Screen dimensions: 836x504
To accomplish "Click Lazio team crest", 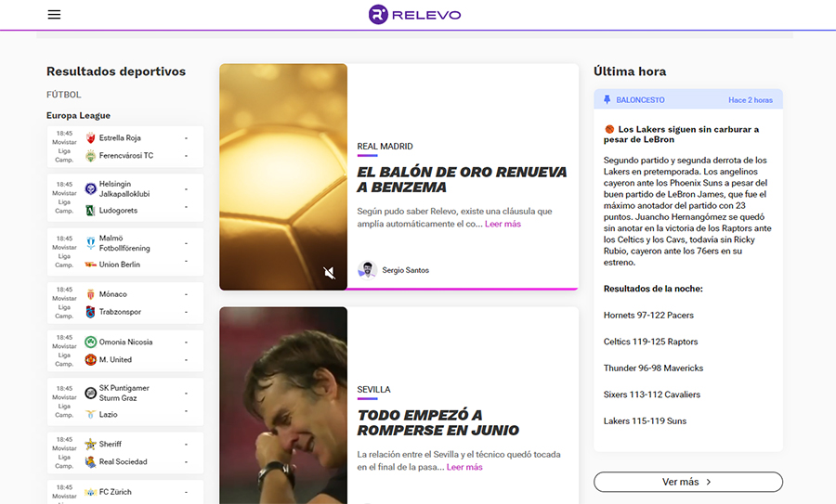I will [x=91, y=414].
